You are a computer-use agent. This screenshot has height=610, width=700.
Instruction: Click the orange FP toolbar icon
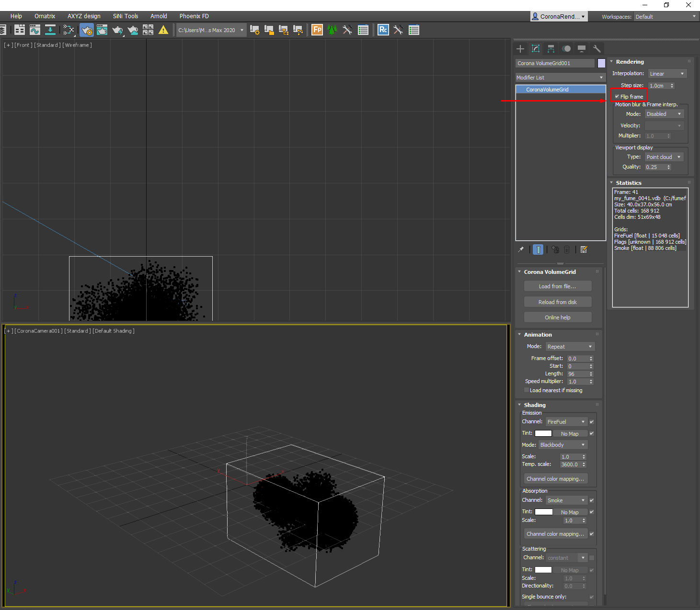coord(317,30)
